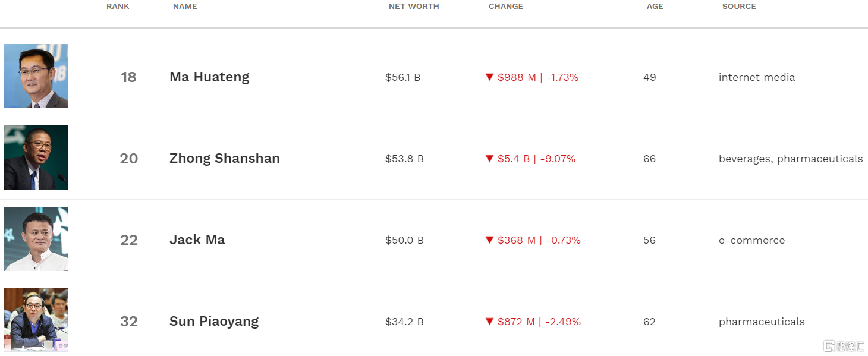
Task: Sort by the CHANGE column header
Action: [506, 7]
